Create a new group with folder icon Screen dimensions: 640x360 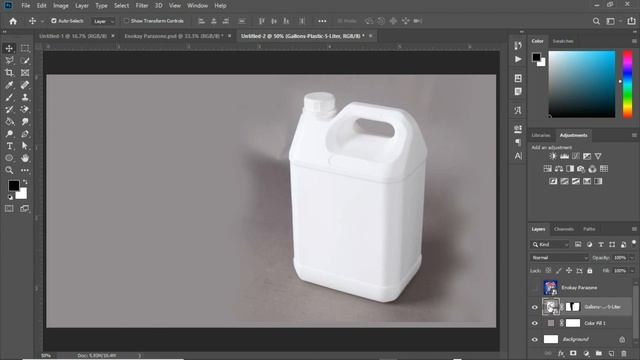tap(598, 353)
